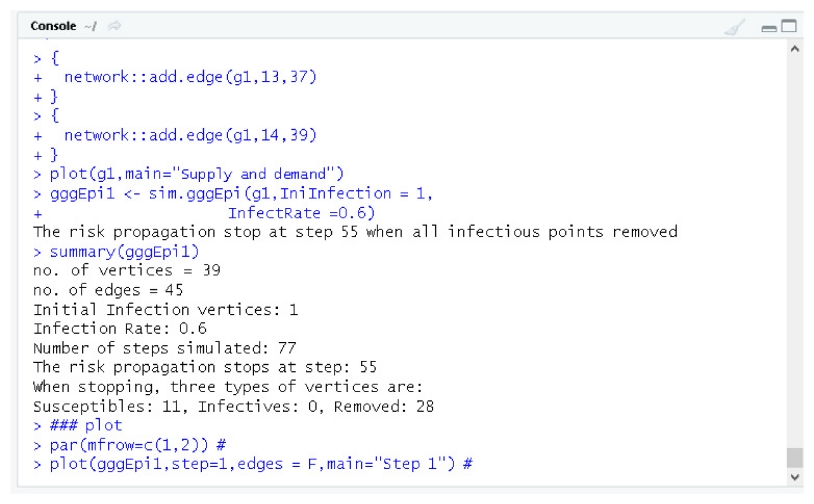Click the ~/ working directory path
The image size is (814, 504).
[x=90, y=26]
